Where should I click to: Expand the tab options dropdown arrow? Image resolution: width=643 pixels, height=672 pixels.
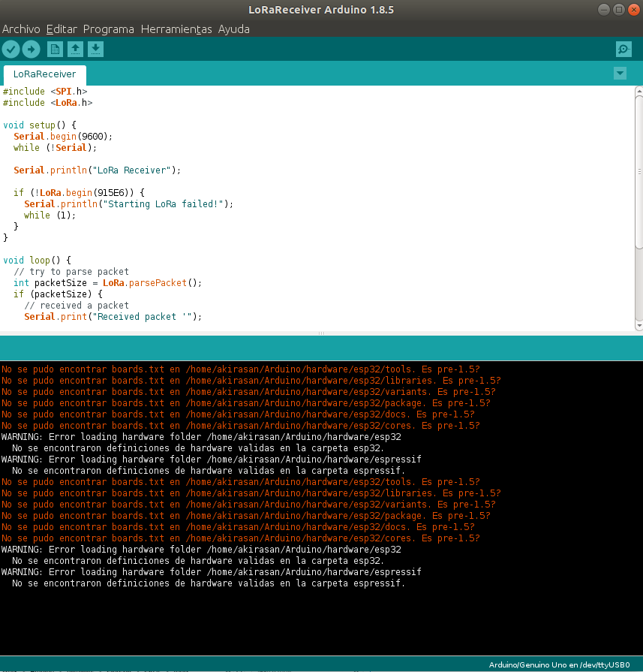click(x=620, y=74)
